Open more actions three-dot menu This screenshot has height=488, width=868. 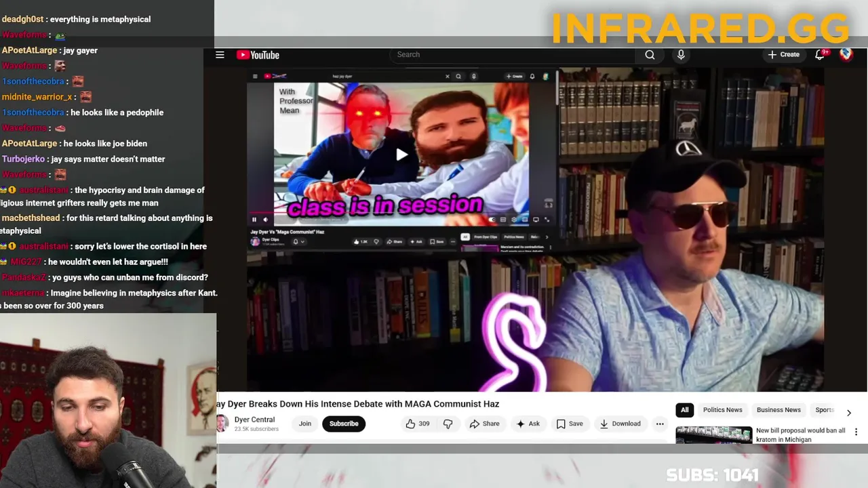(x=660, y=424)
